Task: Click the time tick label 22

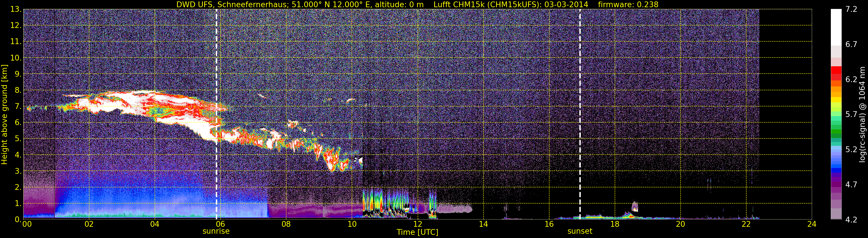Action: click(746, 224)
